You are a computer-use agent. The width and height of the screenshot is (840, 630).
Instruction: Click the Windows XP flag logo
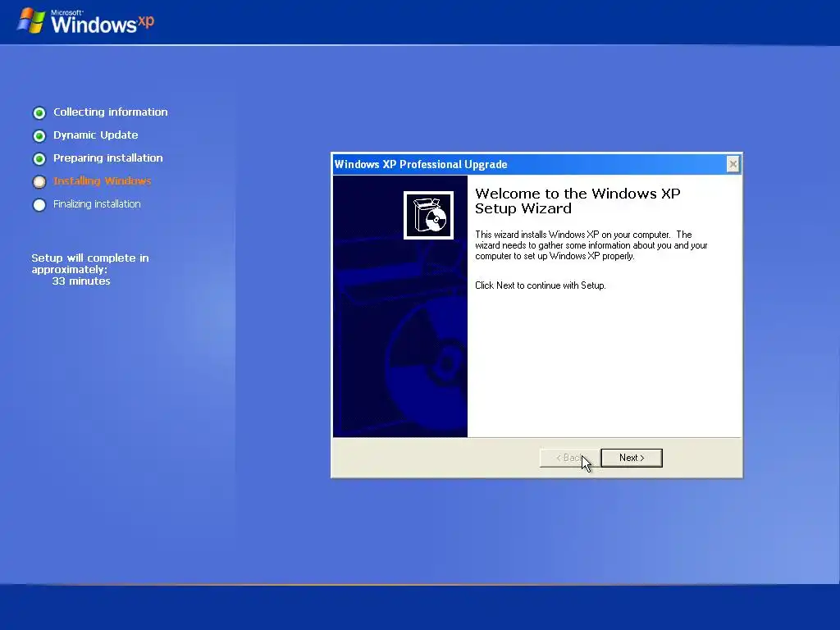click(30, 21)
